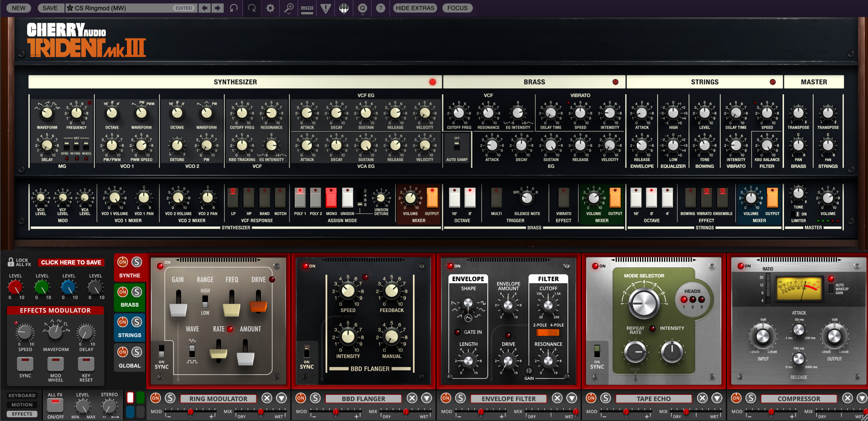This screenshot has width=868, height=421.
Task: Open the Q quality dropdown menu
Action: click(362, 8)
